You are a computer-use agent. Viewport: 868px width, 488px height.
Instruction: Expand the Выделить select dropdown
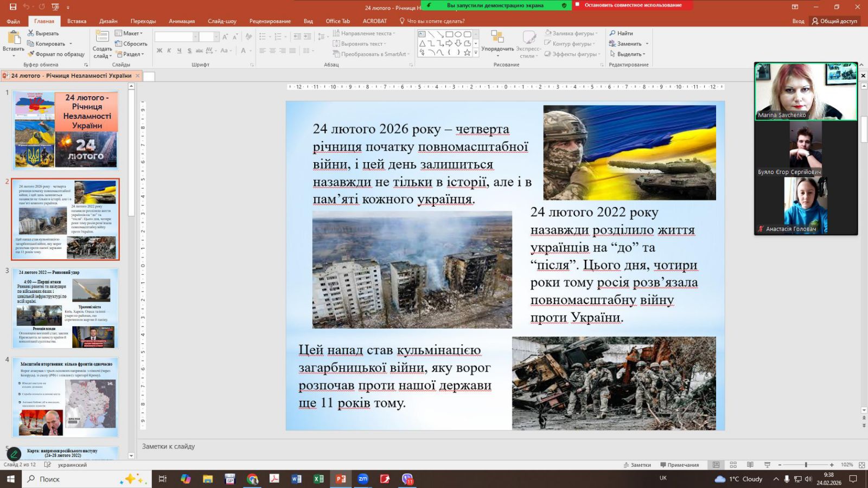pos(628,54)
